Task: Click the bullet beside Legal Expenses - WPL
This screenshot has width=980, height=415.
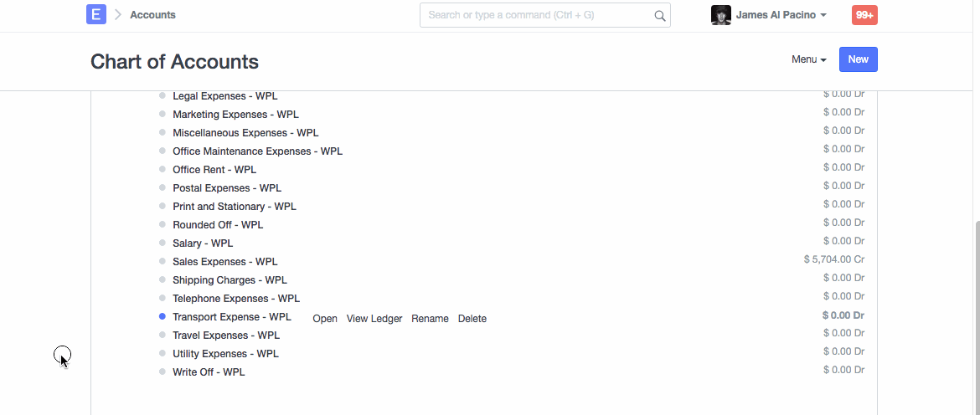Action: 162,96
